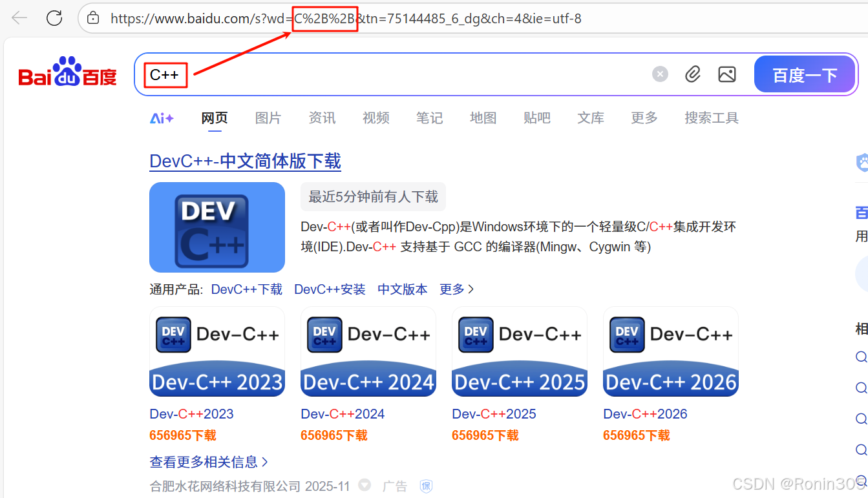
Task: Click the browser back arrow
Action: click(x=20, y=18)
